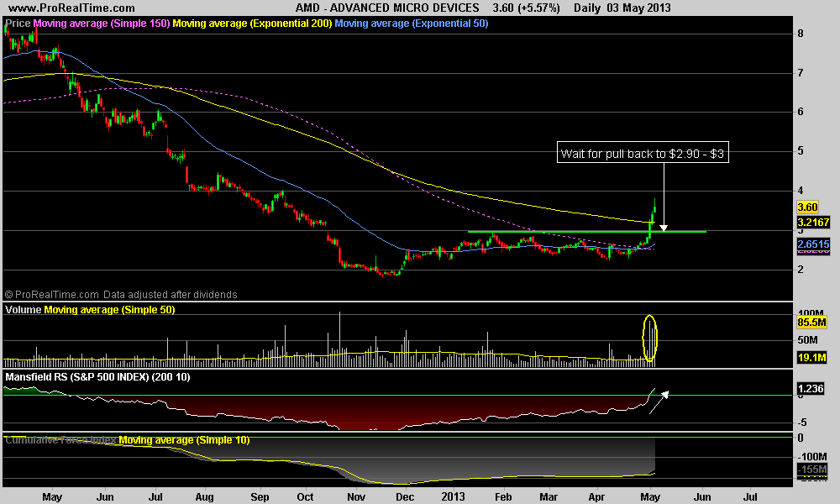840x504 pixels.
Task: Click the www.ProRealTime.com title text
Action: (71, 8)
